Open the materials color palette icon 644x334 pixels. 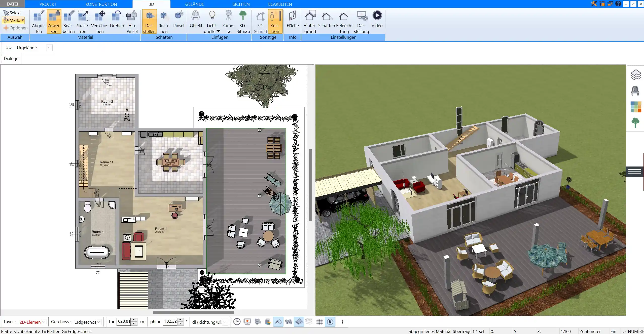click(636, 107)
